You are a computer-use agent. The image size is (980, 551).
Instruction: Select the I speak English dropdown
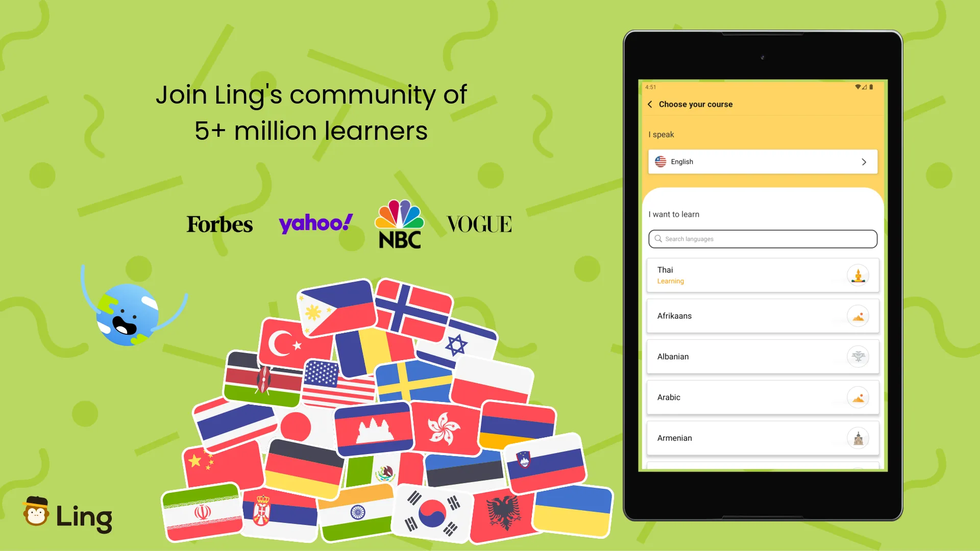tap(763, 161)
